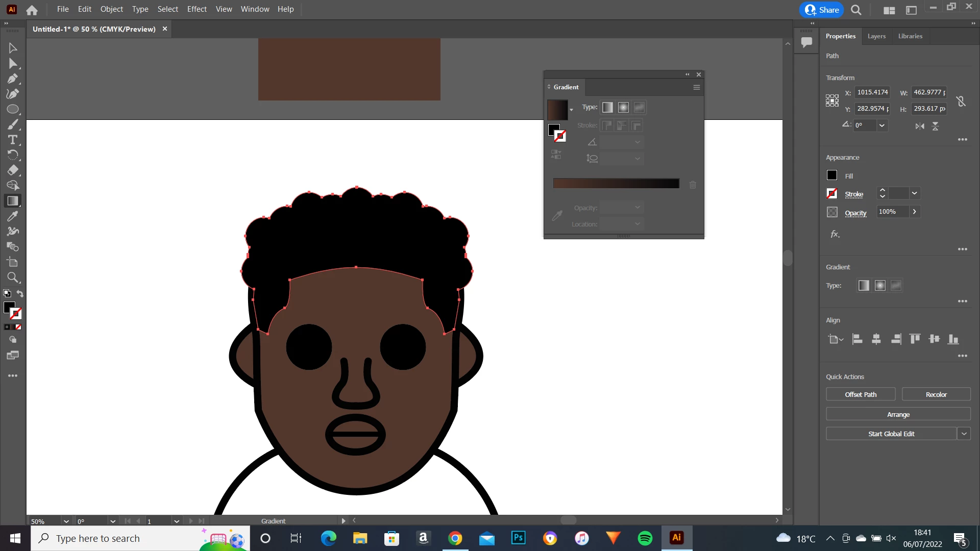Select the Eyedropper tool

tap(13, 216)
